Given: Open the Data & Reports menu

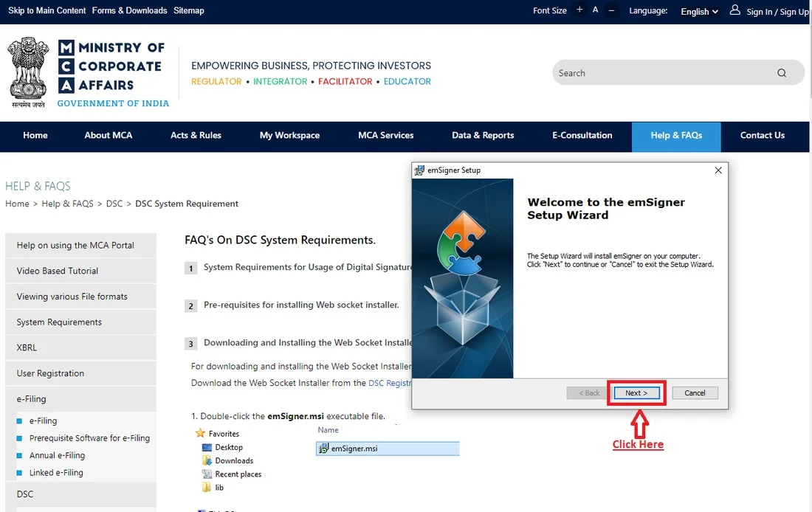Looking at the screenshot, I should coord(483,136).
